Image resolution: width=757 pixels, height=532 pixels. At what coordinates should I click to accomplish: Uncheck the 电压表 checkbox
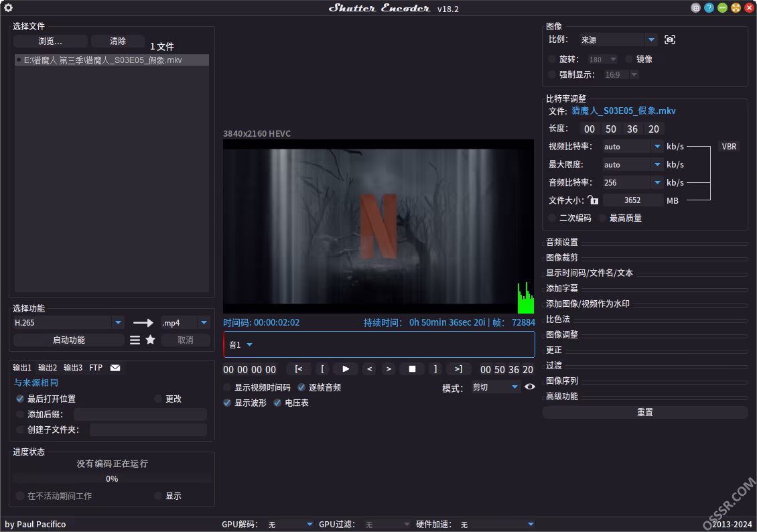[277, 403]
